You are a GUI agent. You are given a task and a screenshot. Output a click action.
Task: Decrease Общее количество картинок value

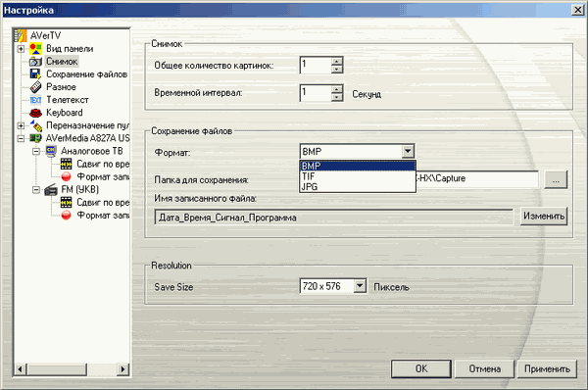click(x=337, y=70)
